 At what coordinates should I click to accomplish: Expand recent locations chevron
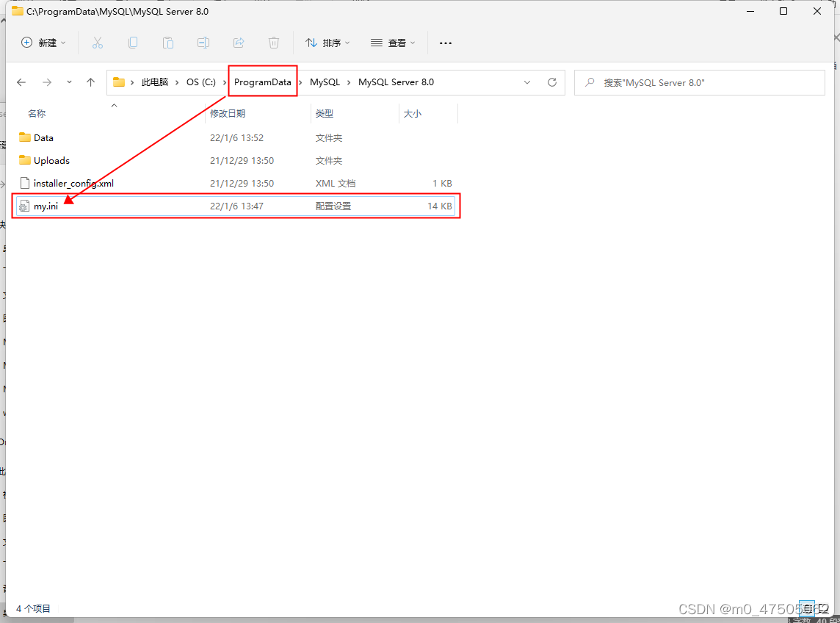(69, 82)
